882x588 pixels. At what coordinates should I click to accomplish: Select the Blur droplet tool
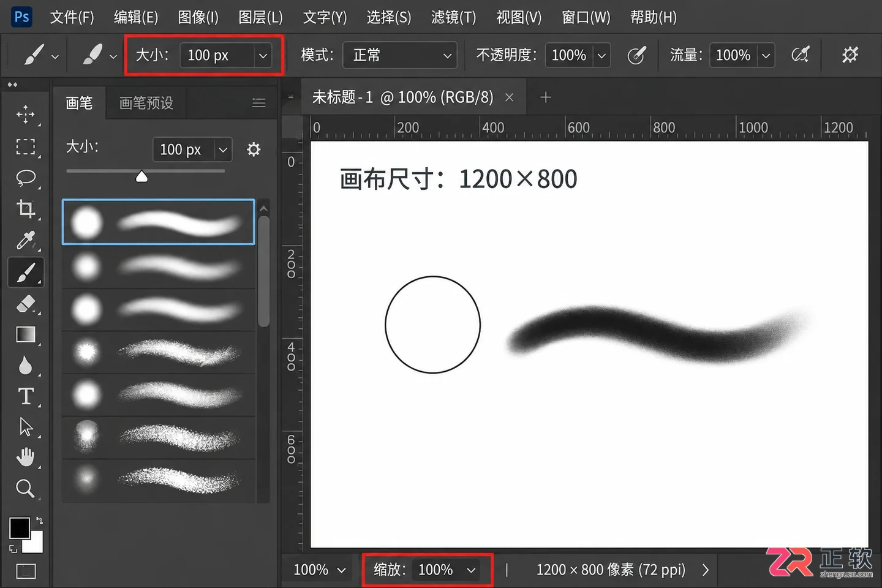point(25,365)
